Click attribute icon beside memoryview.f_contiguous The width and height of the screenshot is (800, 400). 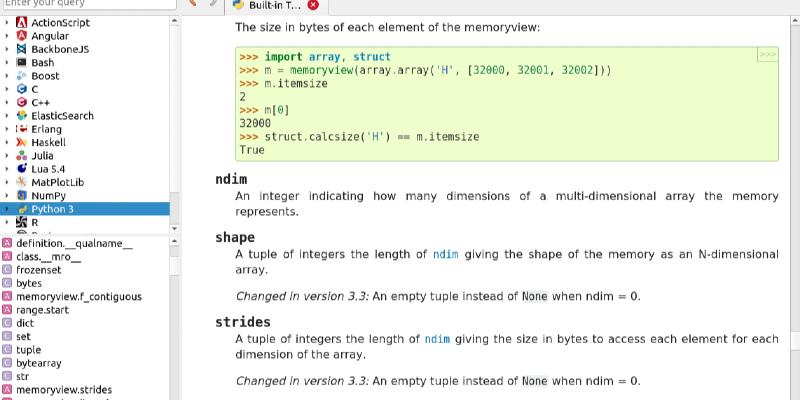(7, 296)
